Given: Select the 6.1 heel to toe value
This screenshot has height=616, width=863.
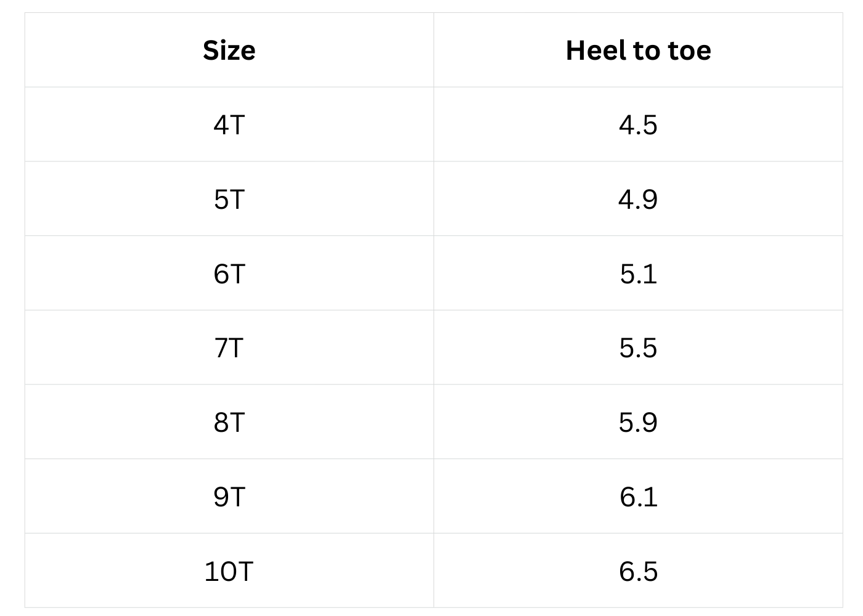Looking at the screenshot, I should 638,496.
